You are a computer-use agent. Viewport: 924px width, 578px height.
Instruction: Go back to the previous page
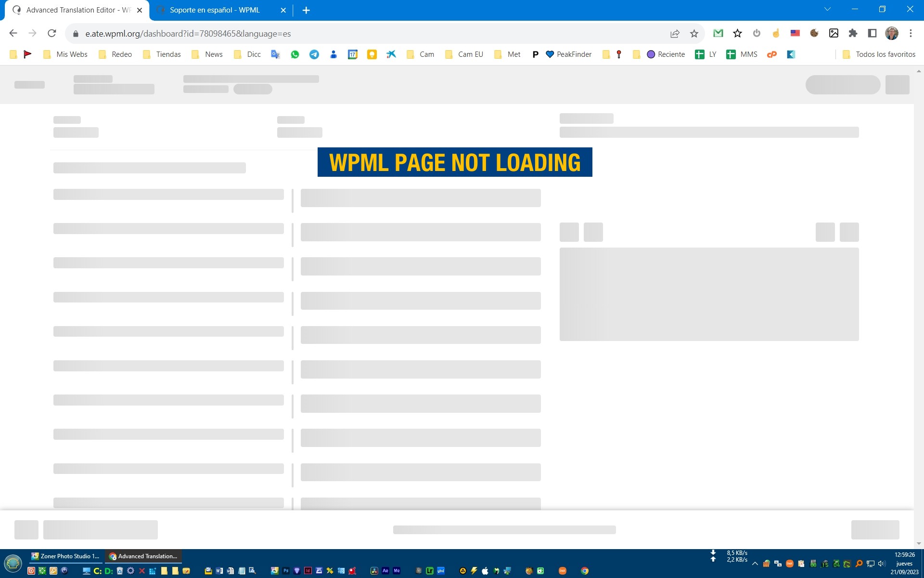(x=13, y=33)
